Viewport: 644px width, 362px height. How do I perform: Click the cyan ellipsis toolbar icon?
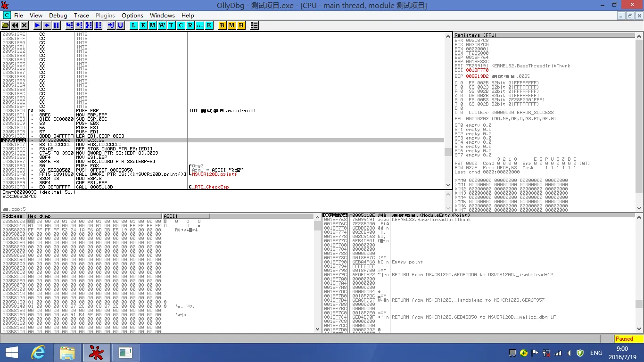pyautogui.click(x=200, y=25)
